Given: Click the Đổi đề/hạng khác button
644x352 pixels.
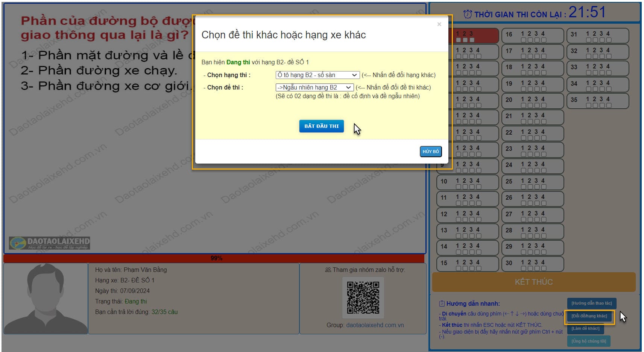Looking at the screenshot, I should pyautogui.click(x=589, y=316).
